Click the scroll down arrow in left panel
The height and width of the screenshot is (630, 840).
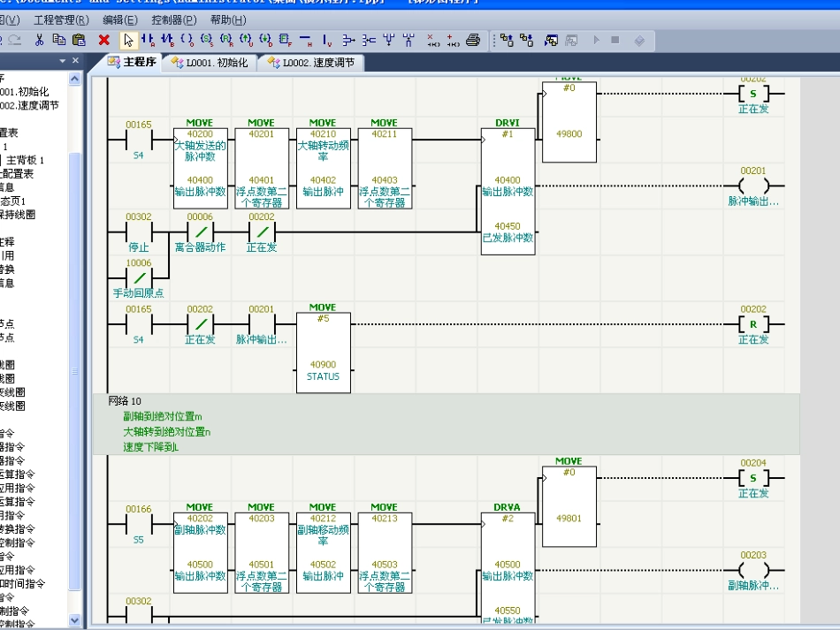(x=74, y=620)
